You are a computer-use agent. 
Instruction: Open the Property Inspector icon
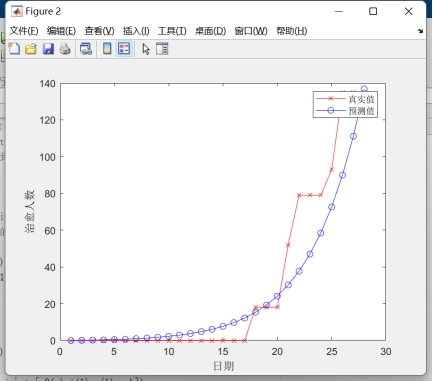point(162,49)
